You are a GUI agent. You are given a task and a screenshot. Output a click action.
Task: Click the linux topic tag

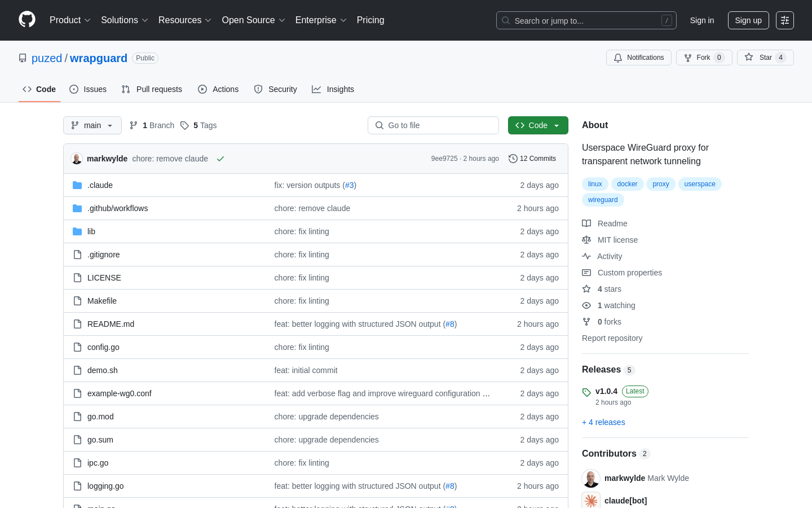595,184
